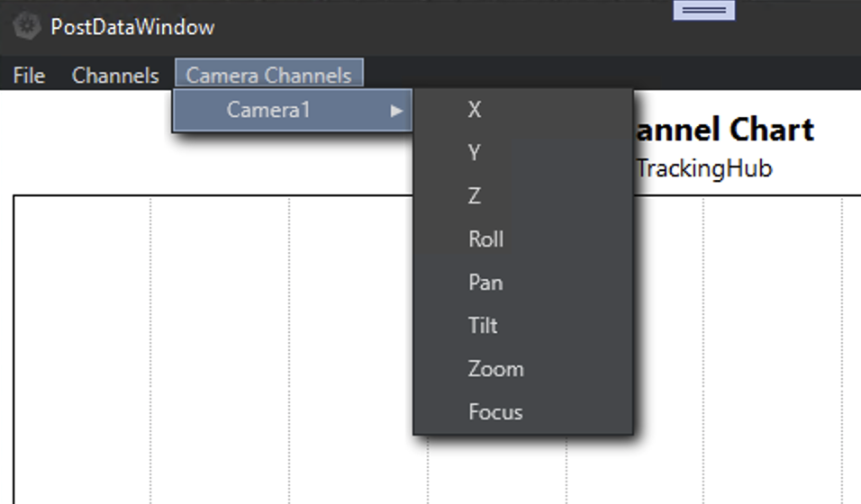
Task: Click the PostDataWindow app icon
Action: (27, 27)
